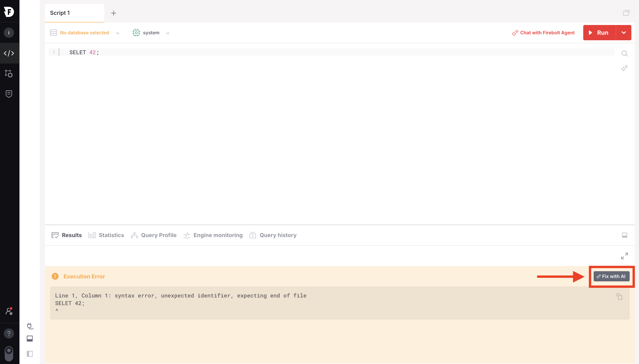Click the database table icon

[x=53, y=33]
